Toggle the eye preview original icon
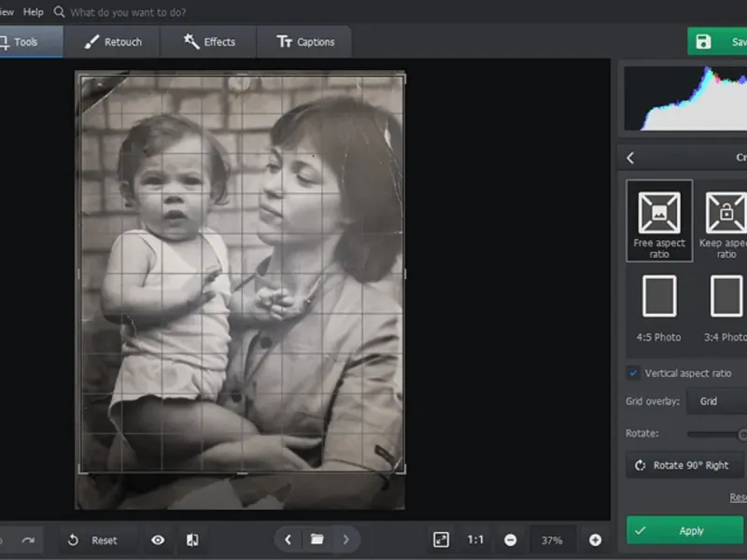 pyautogui.click(x=158, y=539)
